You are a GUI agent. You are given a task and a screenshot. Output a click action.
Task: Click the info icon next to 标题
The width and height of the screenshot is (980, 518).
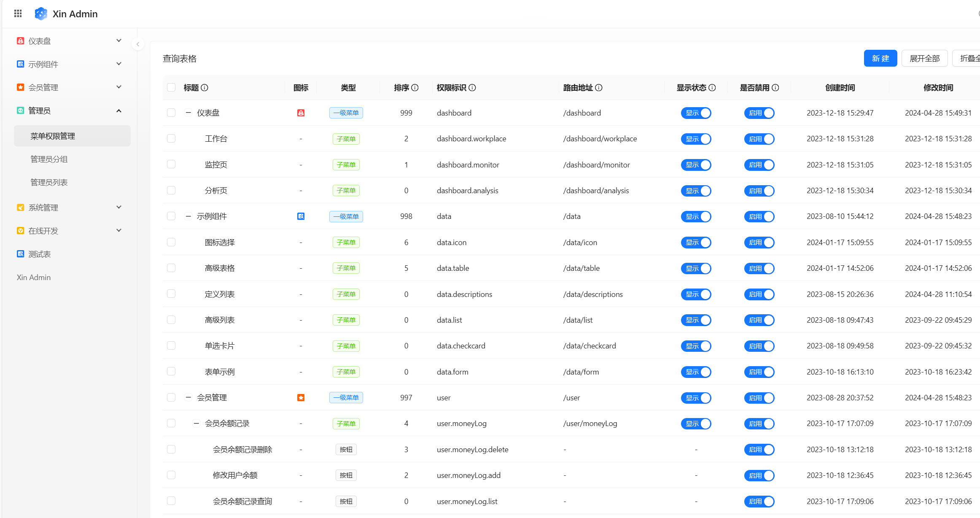pos(205,87)
